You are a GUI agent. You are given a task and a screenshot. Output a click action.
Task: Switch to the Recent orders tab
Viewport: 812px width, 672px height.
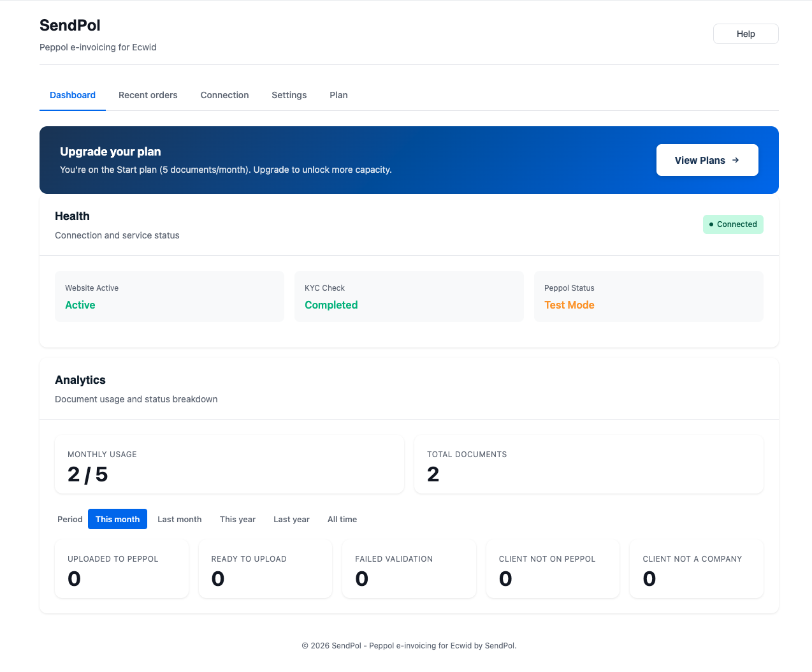tap(148, 95)
